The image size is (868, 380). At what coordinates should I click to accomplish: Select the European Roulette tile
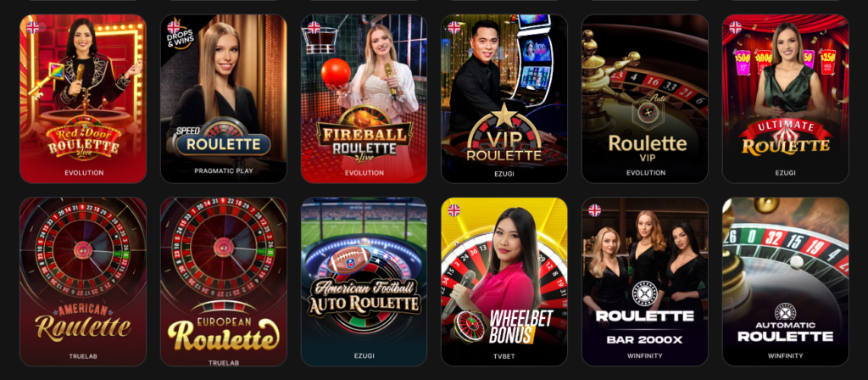click(224, 282)
